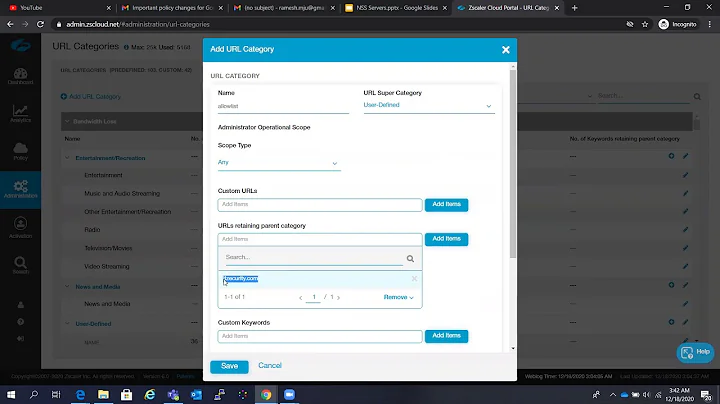Click Add Items for Custom URLs
The height and width of the screenshot is (404, 720).
point(446,204)
